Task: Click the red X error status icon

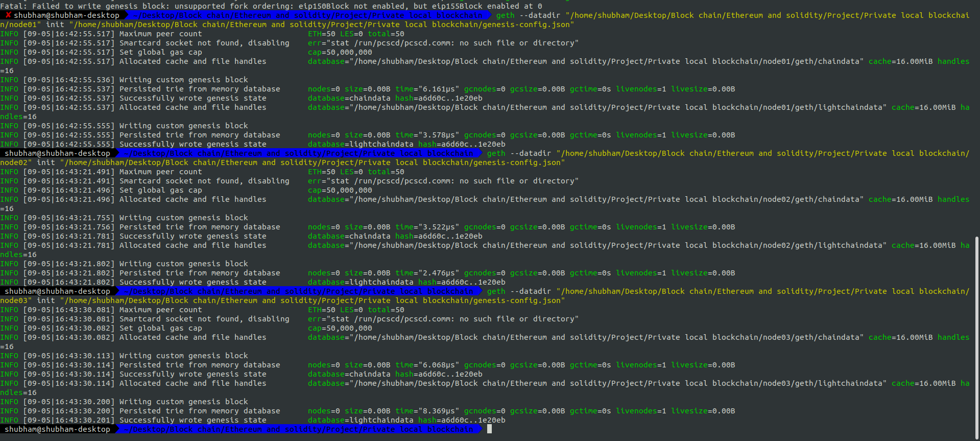Action: pyautogui.click(x=8, y=15)
